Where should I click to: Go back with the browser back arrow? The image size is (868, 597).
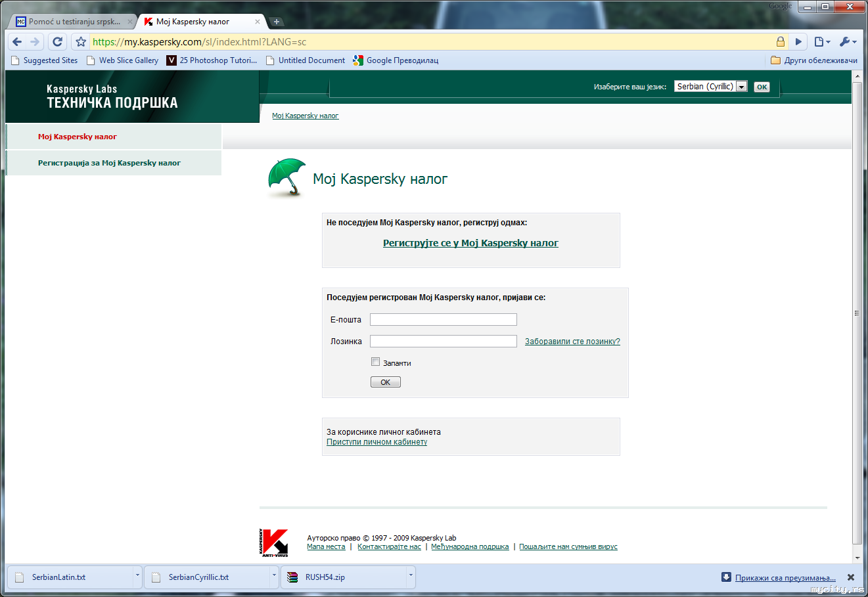18,42
